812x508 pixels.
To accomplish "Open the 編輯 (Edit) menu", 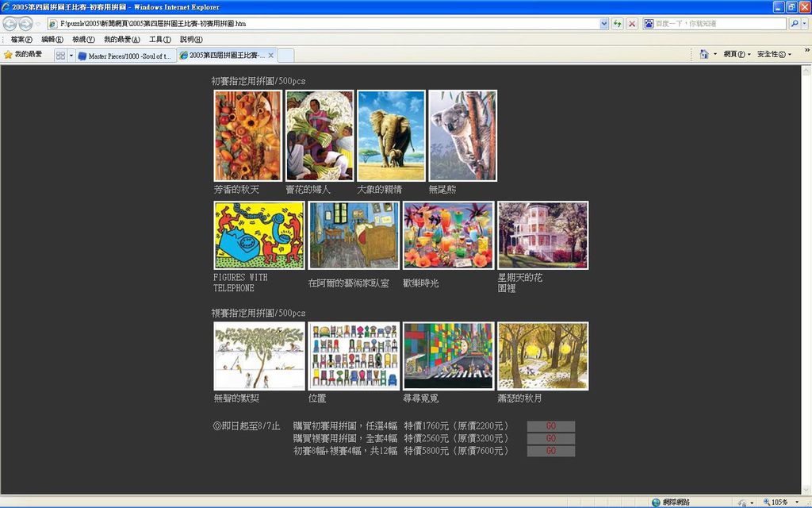I will [x=52, y=40].
